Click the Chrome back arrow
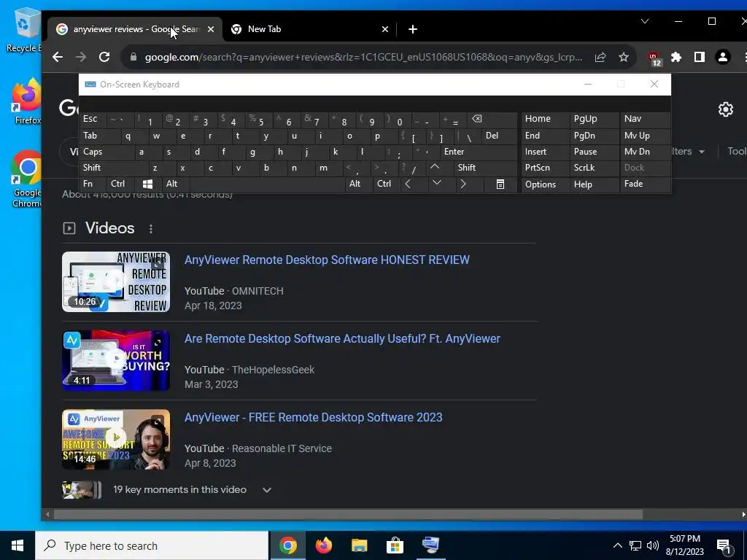 pyautogui.click(x=58, y=57)
